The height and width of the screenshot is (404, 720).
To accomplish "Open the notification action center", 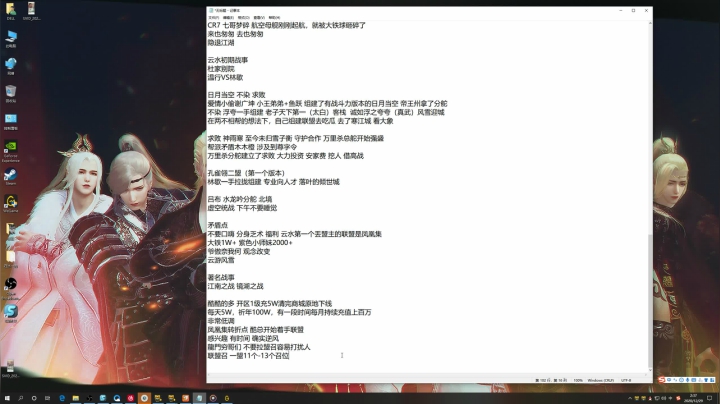I will (710, 398).
